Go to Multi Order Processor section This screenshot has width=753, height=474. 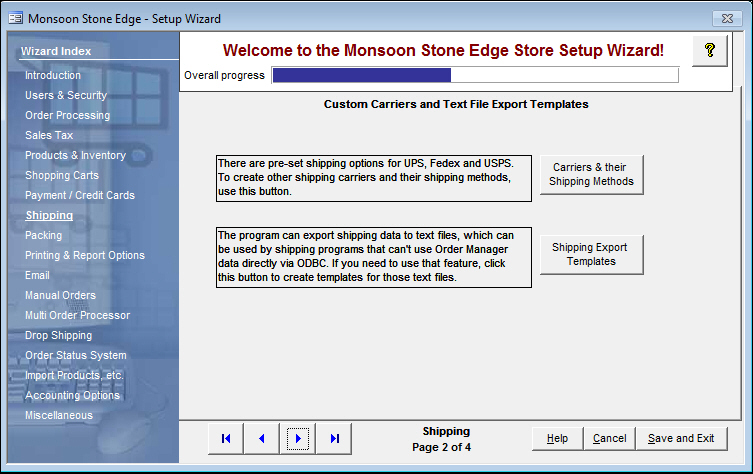pyautogui.click(x=77, y=316)
